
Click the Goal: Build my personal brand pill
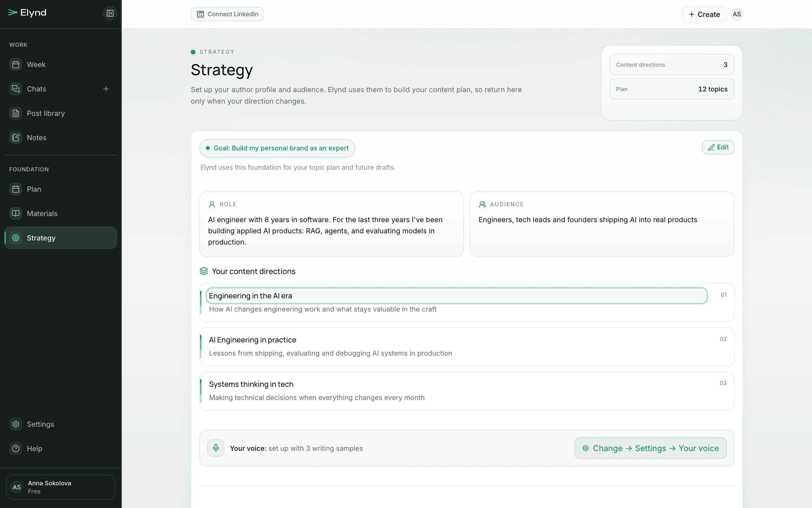(277, 148)
